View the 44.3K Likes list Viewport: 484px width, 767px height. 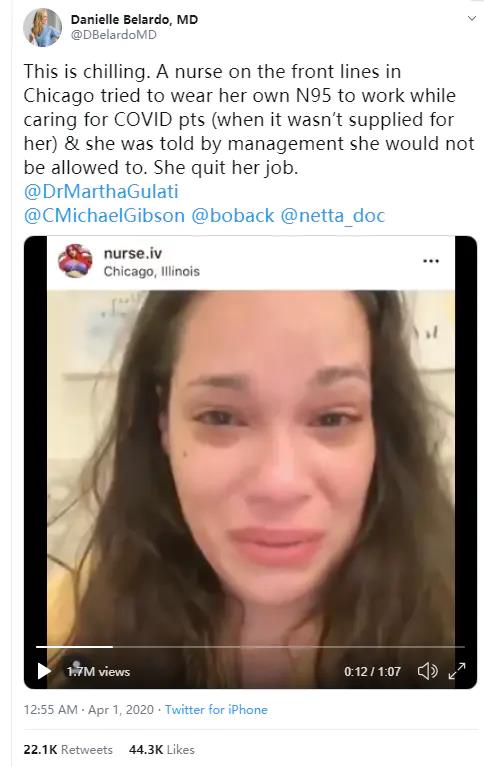pyautogui.click(x=162, y=749)
